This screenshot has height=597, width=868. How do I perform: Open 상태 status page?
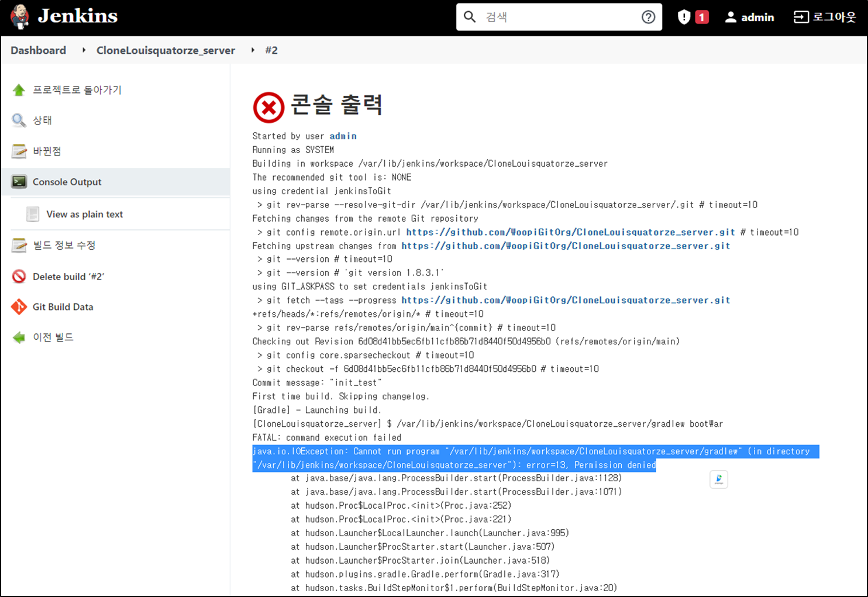coord(42,120)
